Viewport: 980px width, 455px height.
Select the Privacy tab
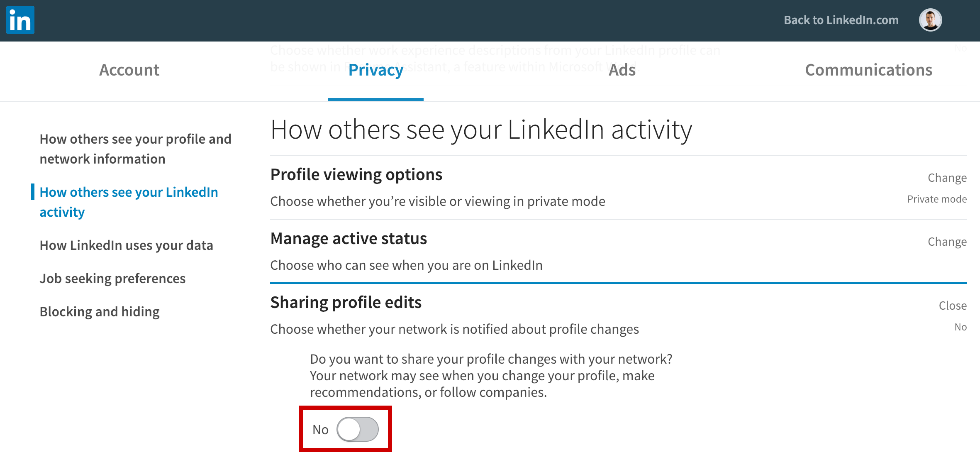tap(375, 70)
